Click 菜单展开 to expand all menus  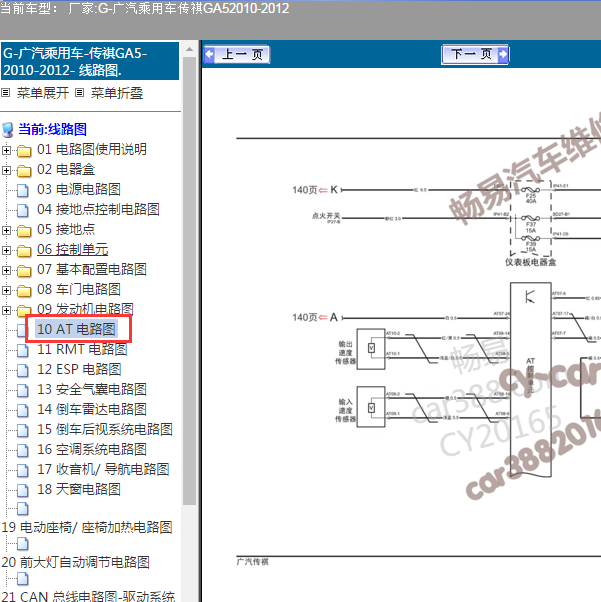(43, 93)
